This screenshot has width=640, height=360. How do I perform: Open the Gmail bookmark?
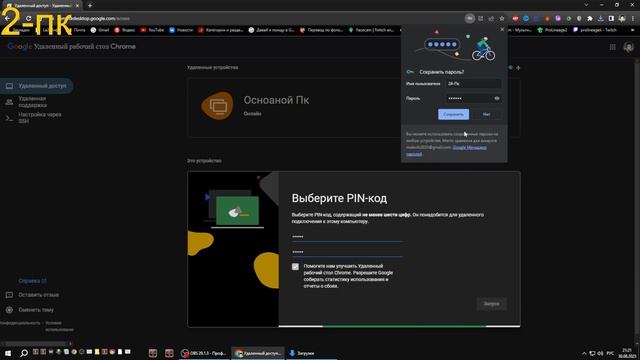tap(100, 30)
